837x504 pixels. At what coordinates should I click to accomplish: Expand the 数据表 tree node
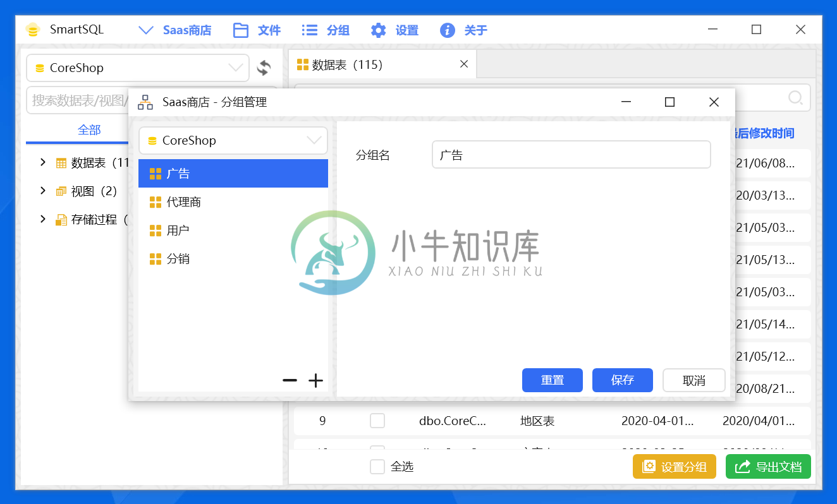[x=43, y=162]
